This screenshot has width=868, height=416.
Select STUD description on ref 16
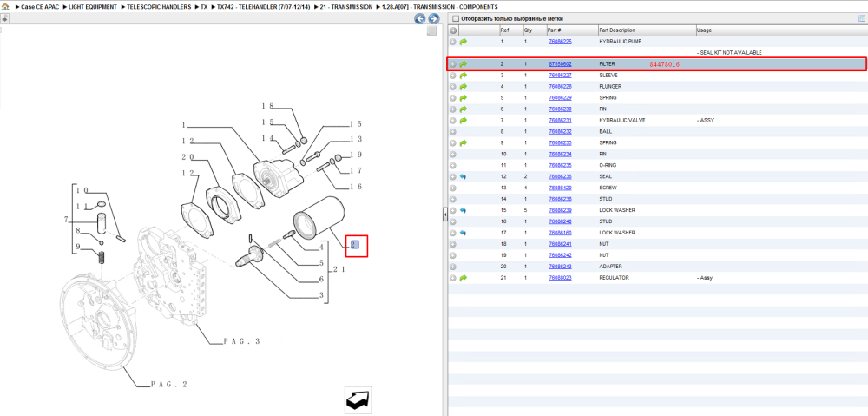coord(606,221)
